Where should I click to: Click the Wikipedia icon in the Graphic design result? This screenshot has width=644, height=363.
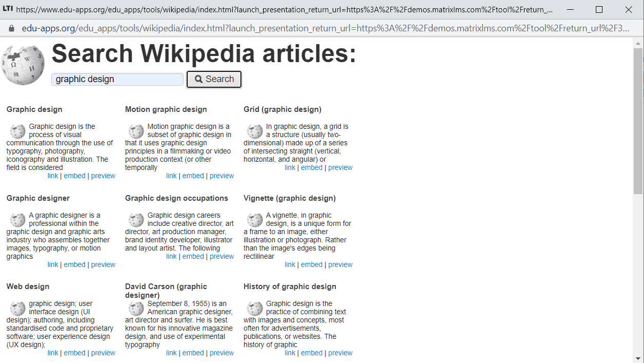point(18,131)
